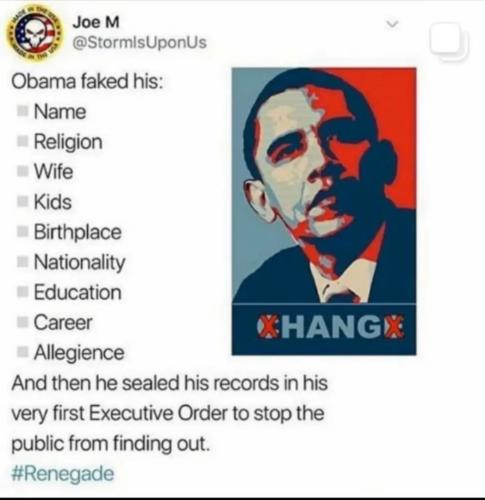Click the square bullet beside Wife
485x500 pixels.
[22, 172]
